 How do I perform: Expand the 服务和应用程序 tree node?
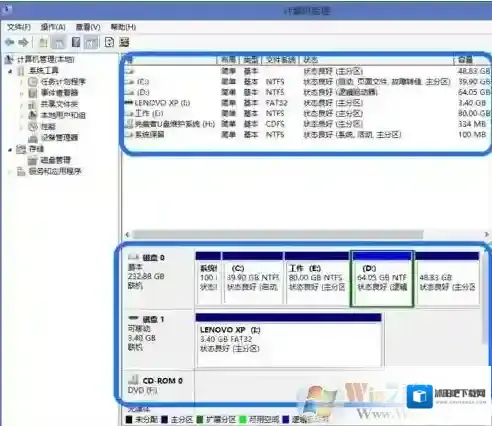click(x=10, y=172)
